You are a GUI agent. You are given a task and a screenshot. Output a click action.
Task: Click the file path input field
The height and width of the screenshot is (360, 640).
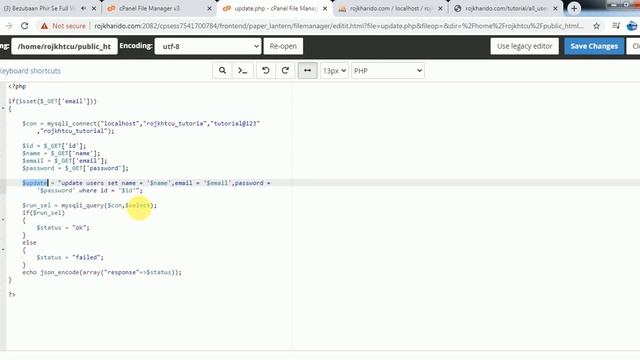(x=64, y=46)
